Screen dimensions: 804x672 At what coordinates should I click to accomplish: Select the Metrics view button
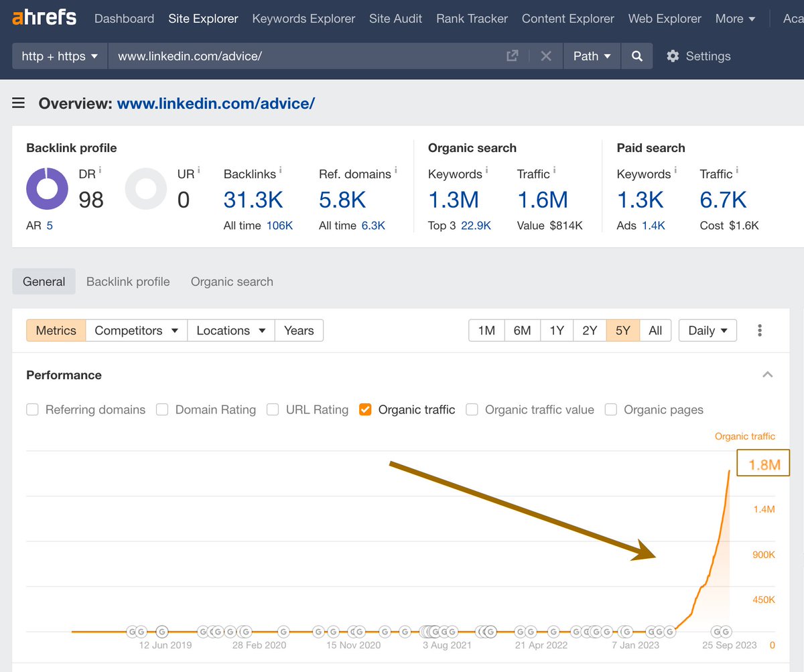tap(56, 330)
